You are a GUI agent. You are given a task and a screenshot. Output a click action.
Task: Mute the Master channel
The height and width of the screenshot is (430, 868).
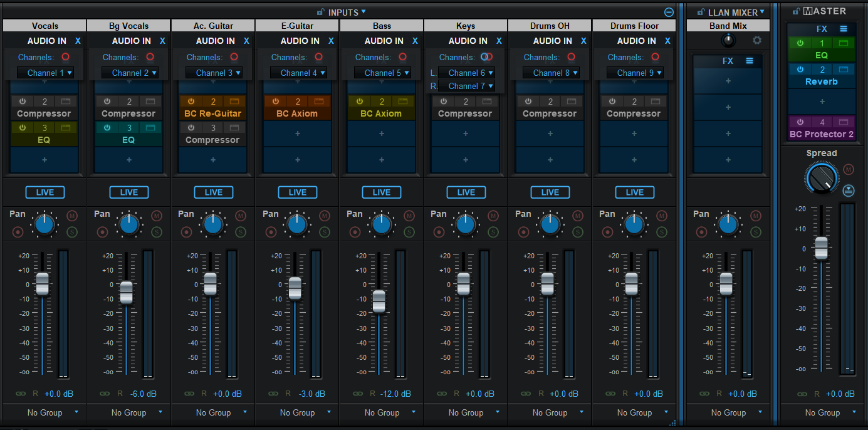click(x=849, y=169)
